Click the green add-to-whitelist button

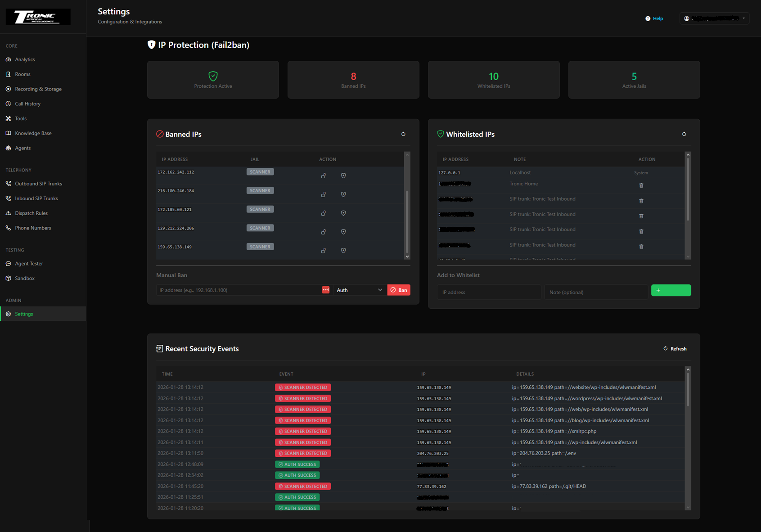pyautogui.click(x=671, y=290)
